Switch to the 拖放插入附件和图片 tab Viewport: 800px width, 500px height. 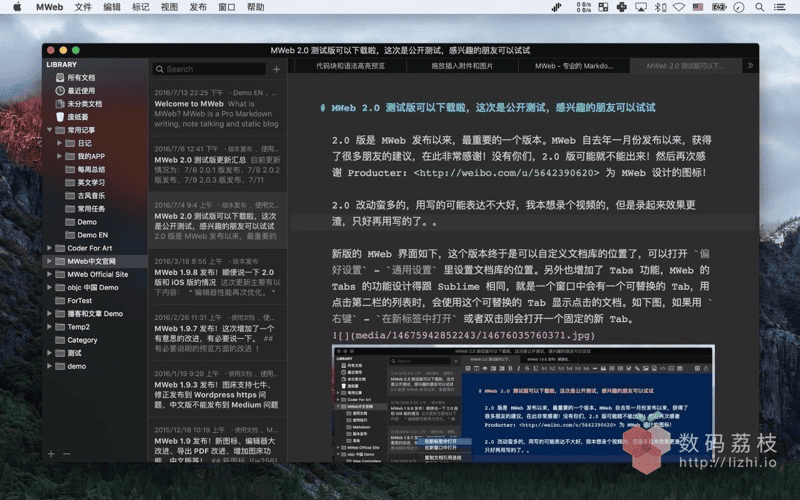[x=462, y=66]
